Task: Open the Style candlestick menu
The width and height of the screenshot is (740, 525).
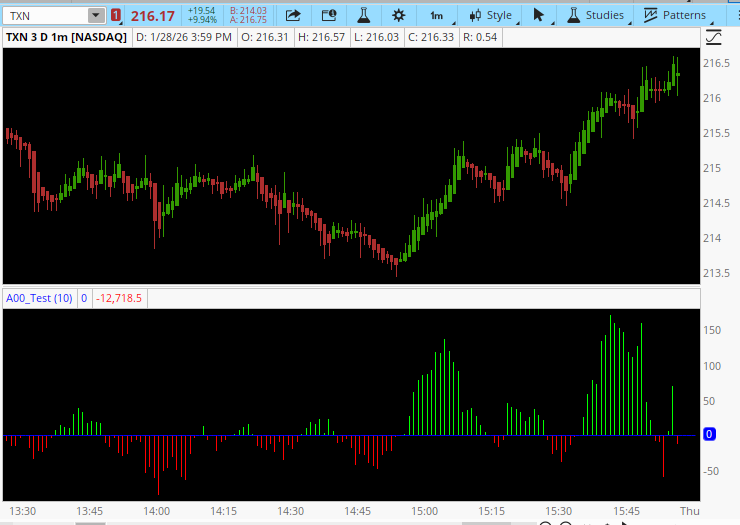Action: click(x=489, y=15)
